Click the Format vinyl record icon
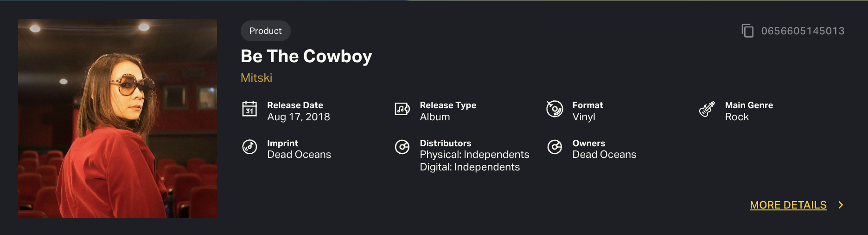Screen dimensions: 868x235 [555, 109]
